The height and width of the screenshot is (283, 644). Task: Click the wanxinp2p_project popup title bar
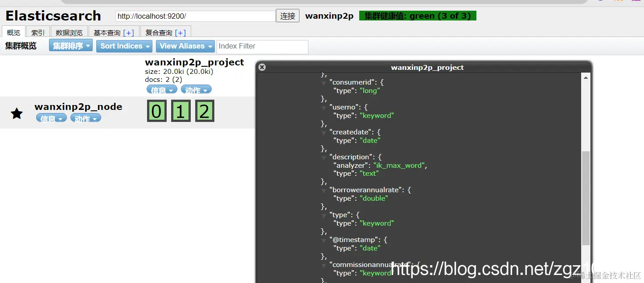click(x=424, y=67)
